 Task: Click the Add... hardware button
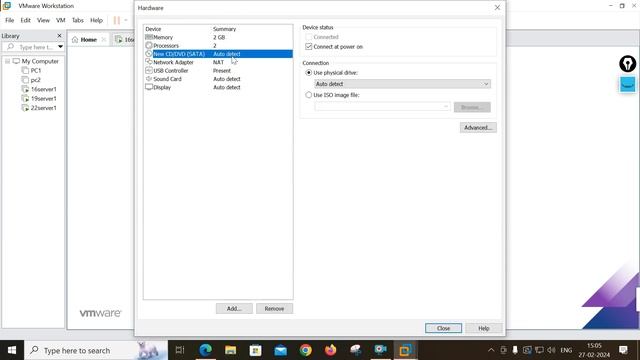pos(234,309)
